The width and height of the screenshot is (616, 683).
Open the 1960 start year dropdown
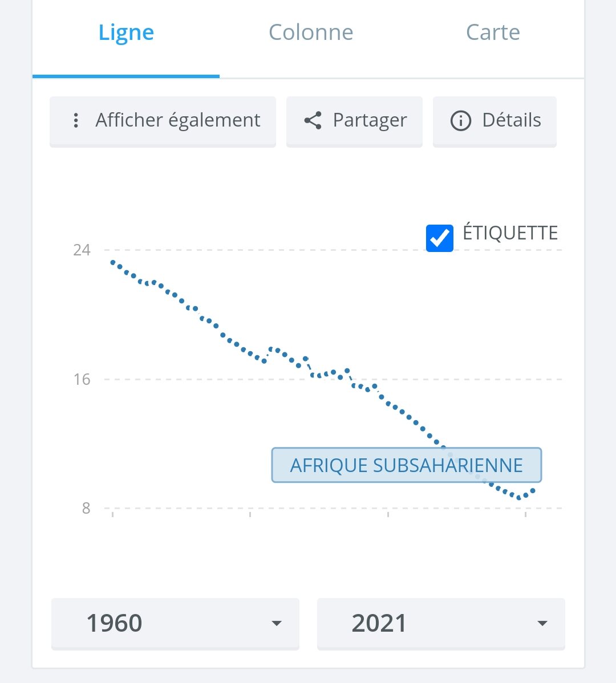pos(175,623)
